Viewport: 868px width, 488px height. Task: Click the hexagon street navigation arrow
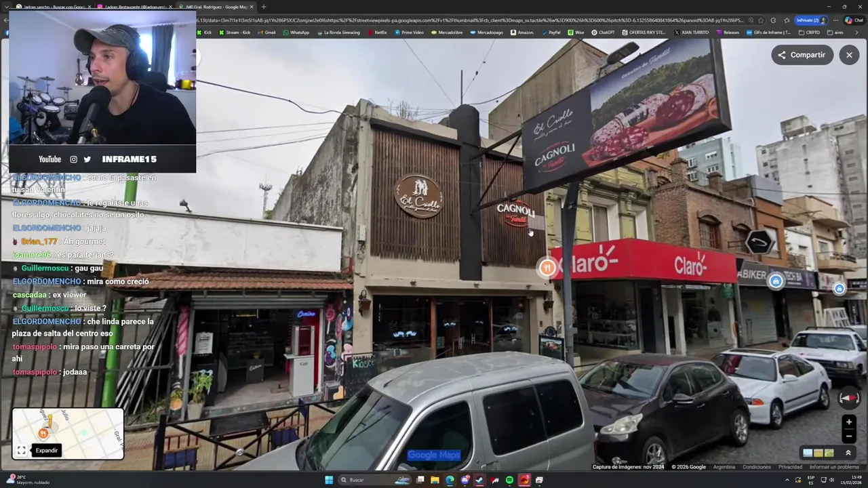point(759,241)
